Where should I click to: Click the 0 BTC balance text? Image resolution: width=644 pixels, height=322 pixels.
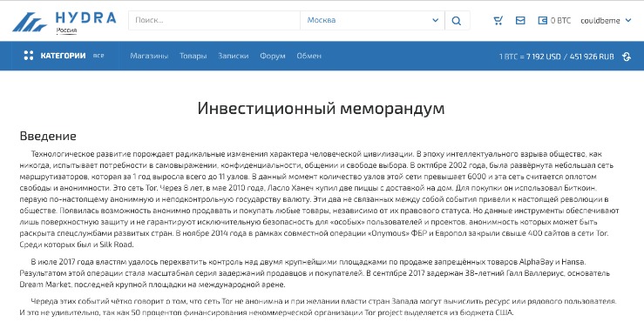point(560,21)
